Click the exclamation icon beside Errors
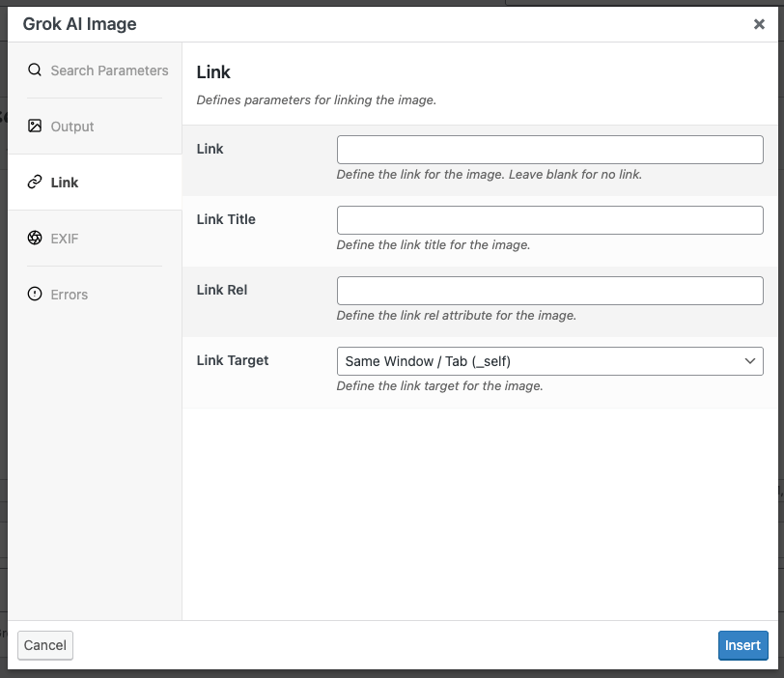Image resolution: width=784 pixels, height=678 pixels. pos(35,295)
